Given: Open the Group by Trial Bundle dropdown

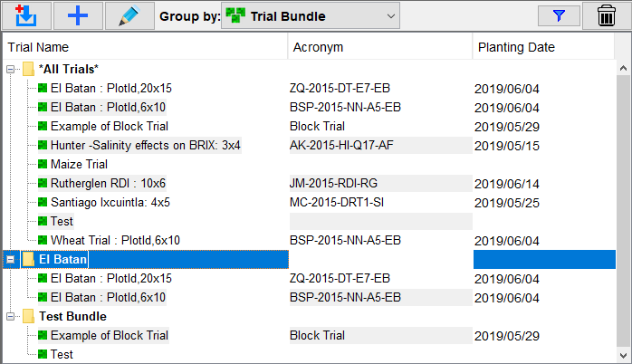Looking at the screenshot, I should [x=308, y=15].
